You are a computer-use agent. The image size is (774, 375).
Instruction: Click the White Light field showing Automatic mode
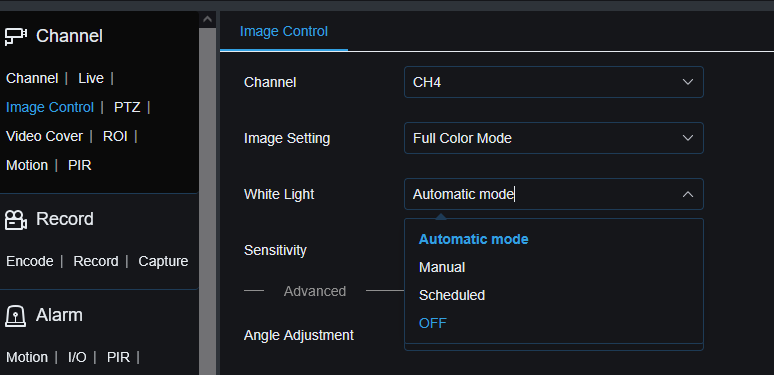[554, 194]
